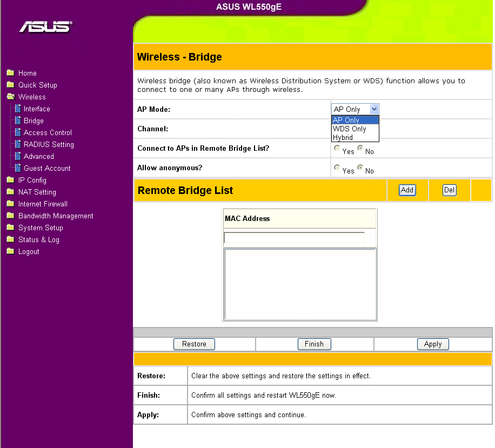The image size is (495, 448).
Task: Open Wireless Advanced page
Action: click(x=39, y=157)
